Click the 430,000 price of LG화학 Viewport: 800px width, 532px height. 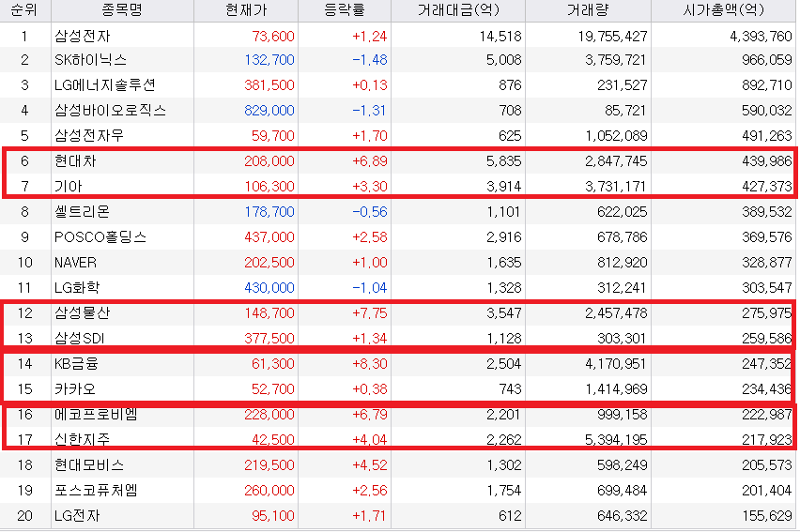click(x=269, y=288)
